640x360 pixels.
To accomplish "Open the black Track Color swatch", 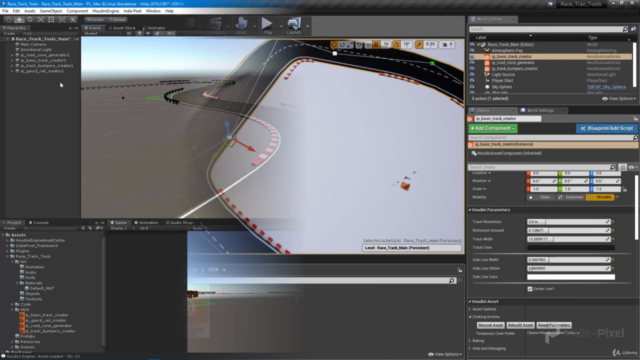I will (x=571, y=248).
